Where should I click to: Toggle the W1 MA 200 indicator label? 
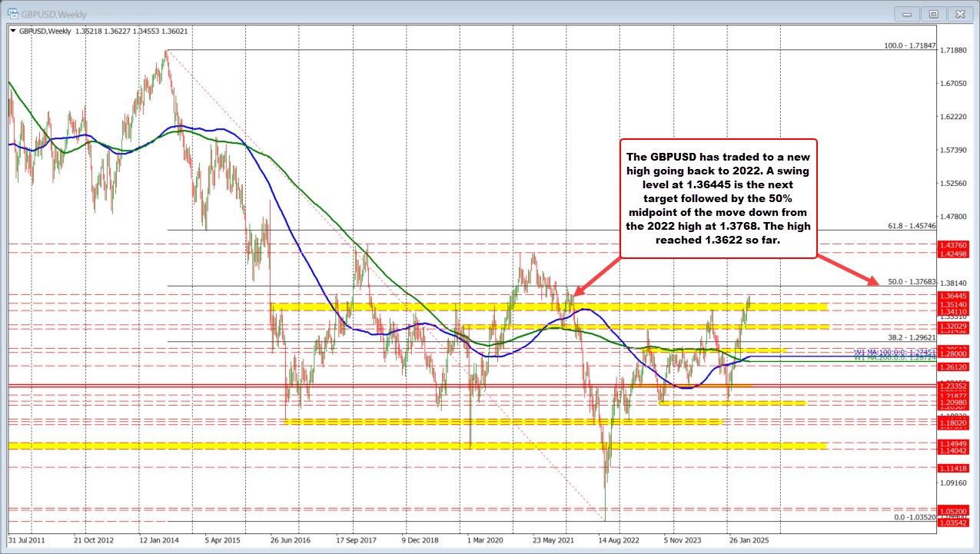coord(892,358)
